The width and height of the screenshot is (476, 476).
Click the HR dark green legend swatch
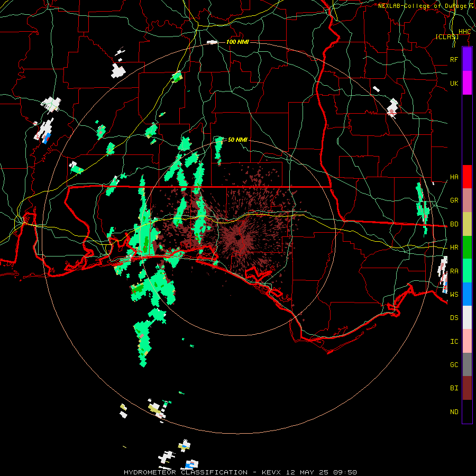pos(467,247)
